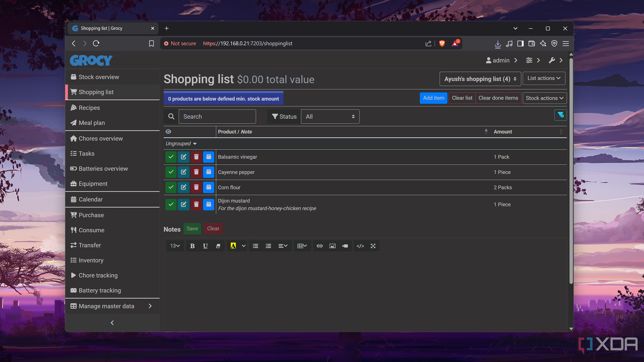The image size is (644, 362).
Task: Open admin user menu
Action: [x=501, y=61]
